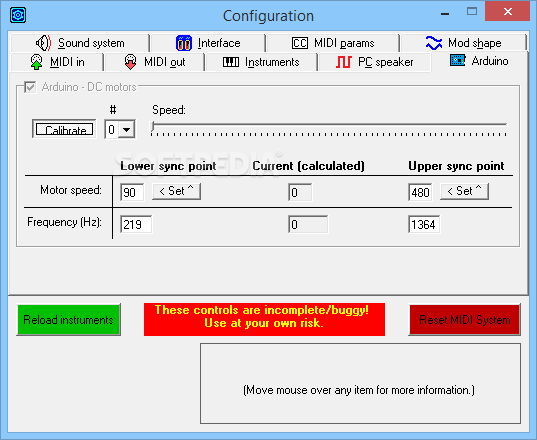Click the Speed slider thumb handle
Viewport: 537px width, 440px height.
pyautogui.click(x=153, y=126)
